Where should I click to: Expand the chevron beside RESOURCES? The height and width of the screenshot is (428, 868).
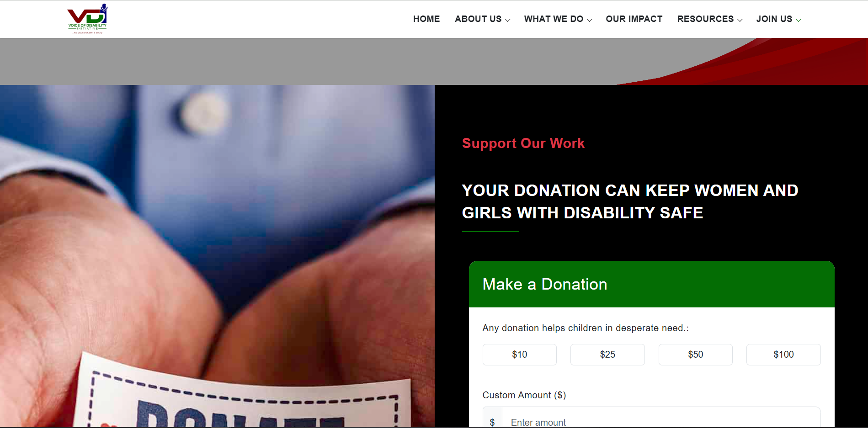pos(740,20)
